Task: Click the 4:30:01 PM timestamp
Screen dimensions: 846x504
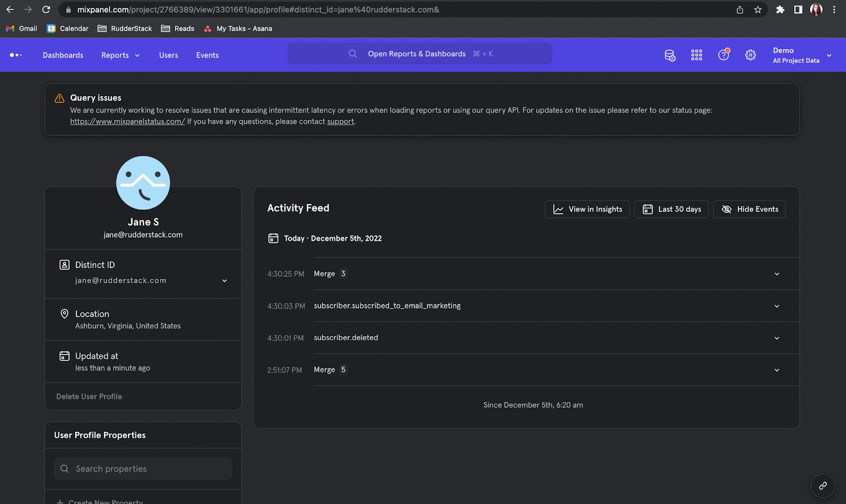Action: click(x=286, y=338)
